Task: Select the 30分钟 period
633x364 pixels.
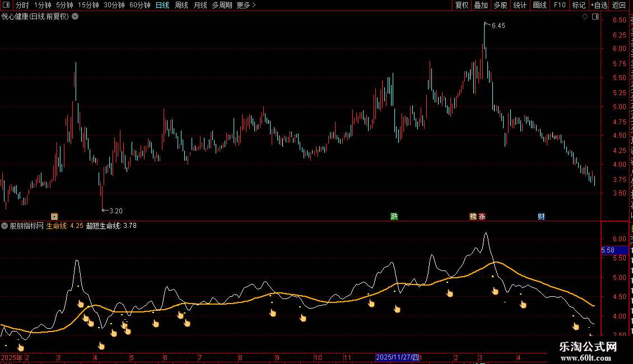Action: [114, 5]
